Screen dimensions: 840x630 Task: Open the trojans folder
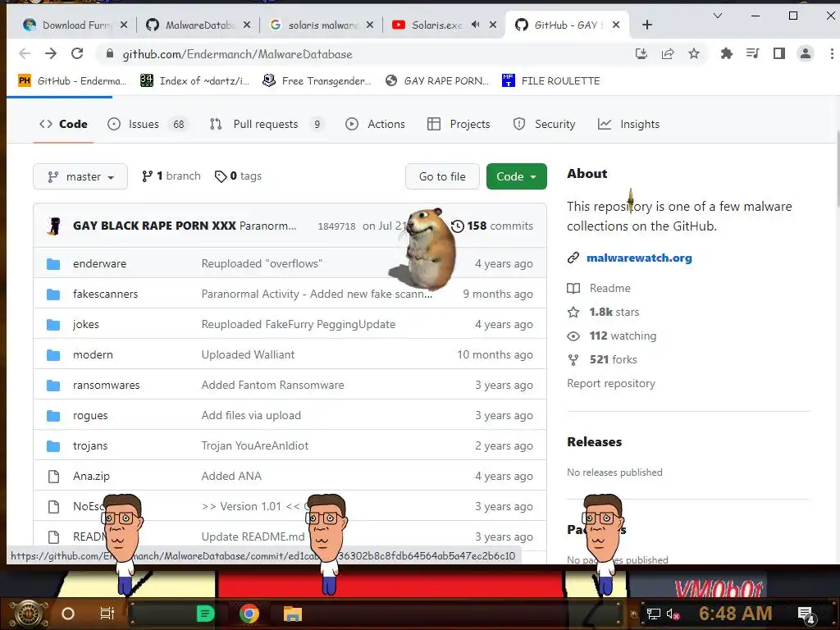pos(90,445)
